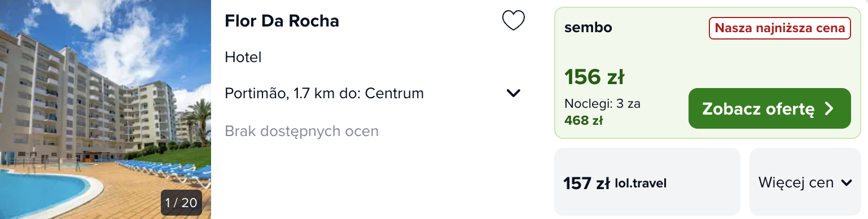Click the arrow inside Zobacz ofertę button

coord(829,109)
